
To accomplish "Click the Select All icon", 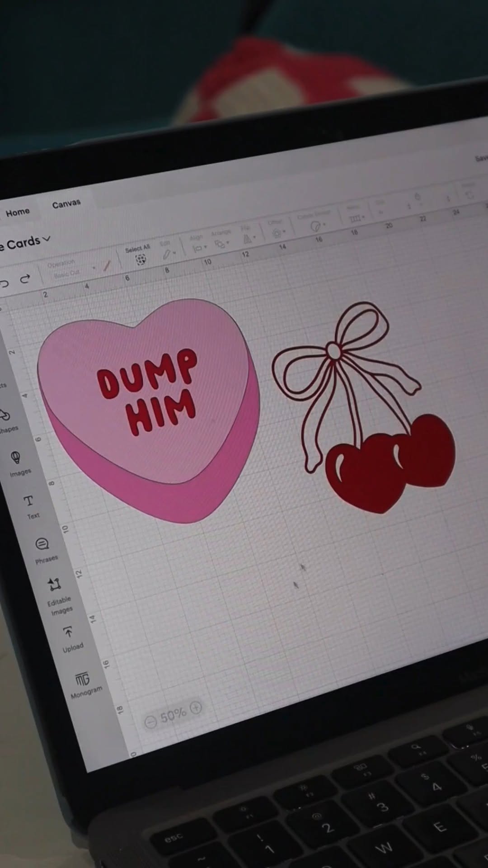I will tap(141, 259).
